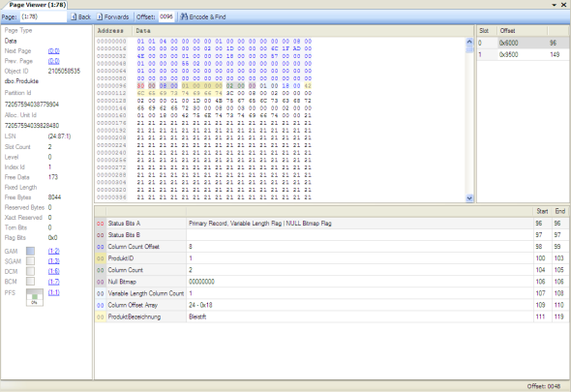The height and width of the screenshot is (392, 571).
Task: Click the Offset field showing 0096
Action: tap(166, 16)
